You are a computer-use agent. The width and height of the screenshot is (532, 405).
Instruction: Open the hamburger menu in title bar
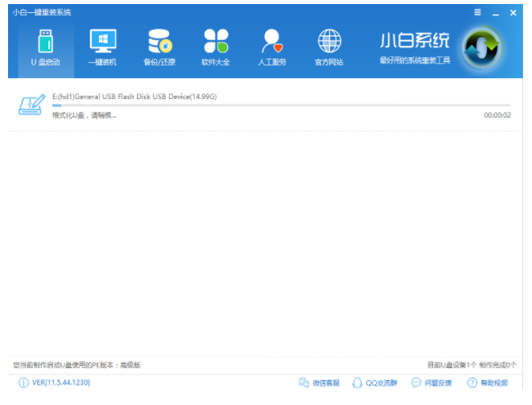click(477, 12)
